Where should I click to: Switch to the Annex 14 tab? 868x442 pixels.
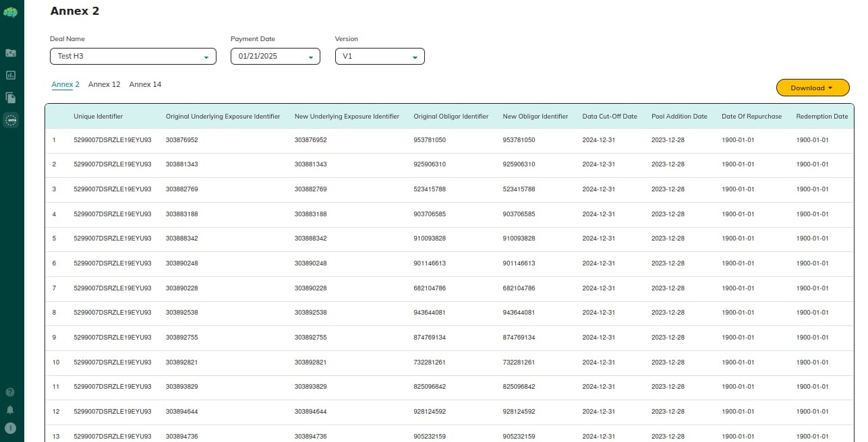[145, 85]
